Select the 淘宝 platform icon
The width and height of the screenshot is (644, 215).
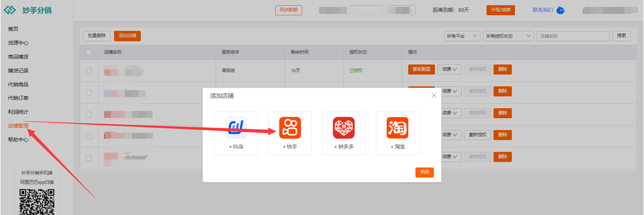(x=397, y=128)
